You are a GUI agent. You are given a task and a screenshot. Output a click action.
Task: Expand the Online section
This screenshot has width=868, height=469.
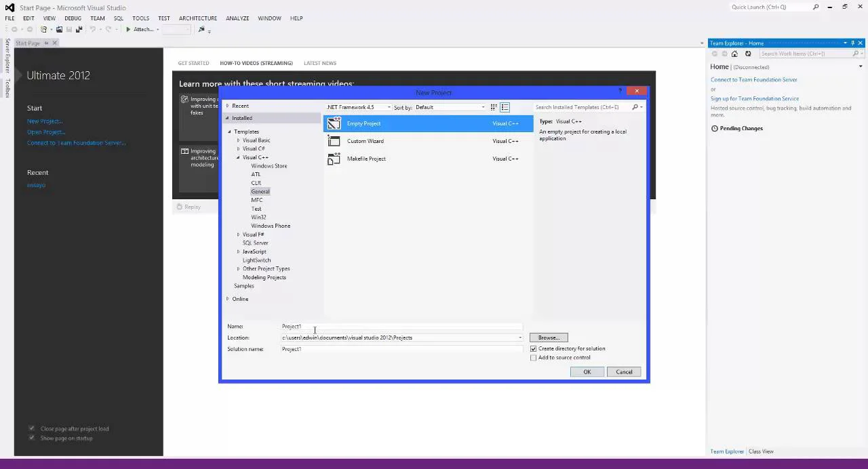click(x=228, y=299)
